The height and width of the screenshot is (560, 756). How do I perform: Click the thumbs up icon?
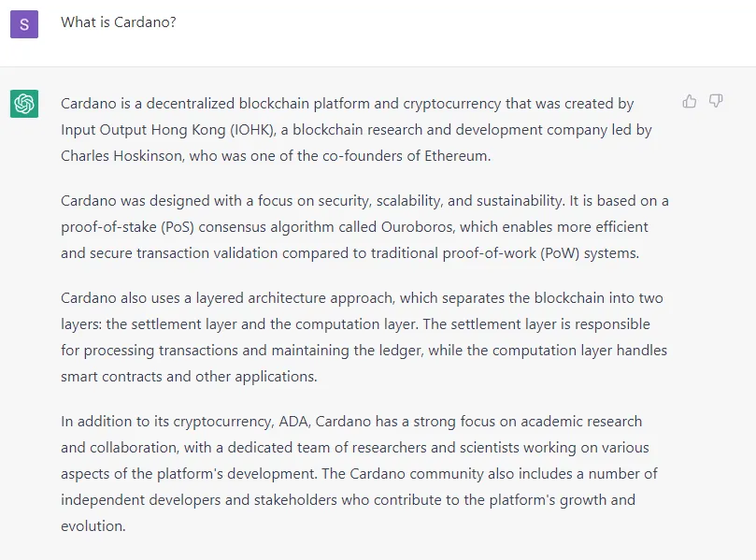point(690,101)
